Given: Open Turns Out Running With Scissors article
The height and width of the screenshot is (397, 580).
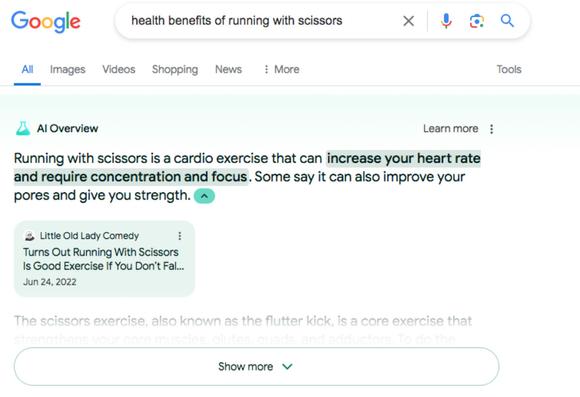Looking at the screenshot, I should click(104, 259).
